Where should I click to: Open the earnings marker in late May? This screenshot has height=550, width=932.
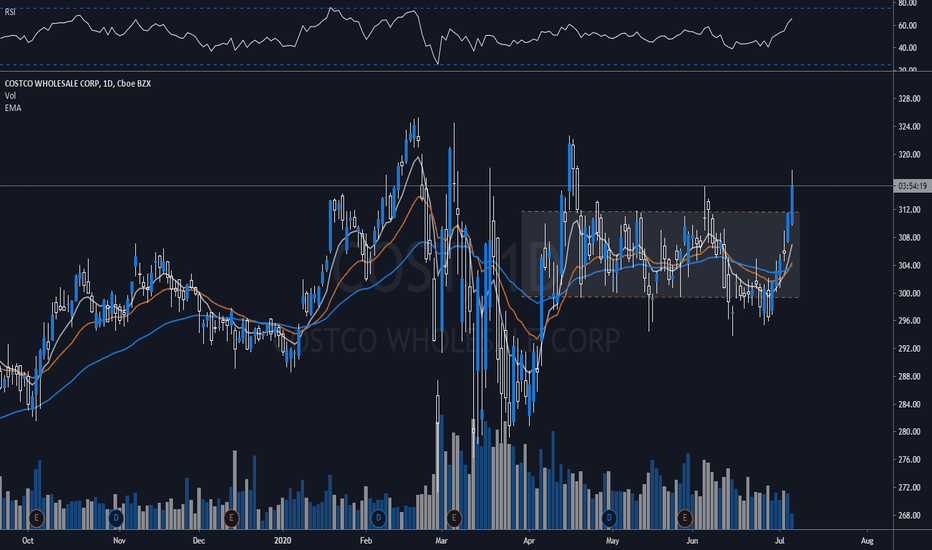pyautogui.click(x=685, y=518)
